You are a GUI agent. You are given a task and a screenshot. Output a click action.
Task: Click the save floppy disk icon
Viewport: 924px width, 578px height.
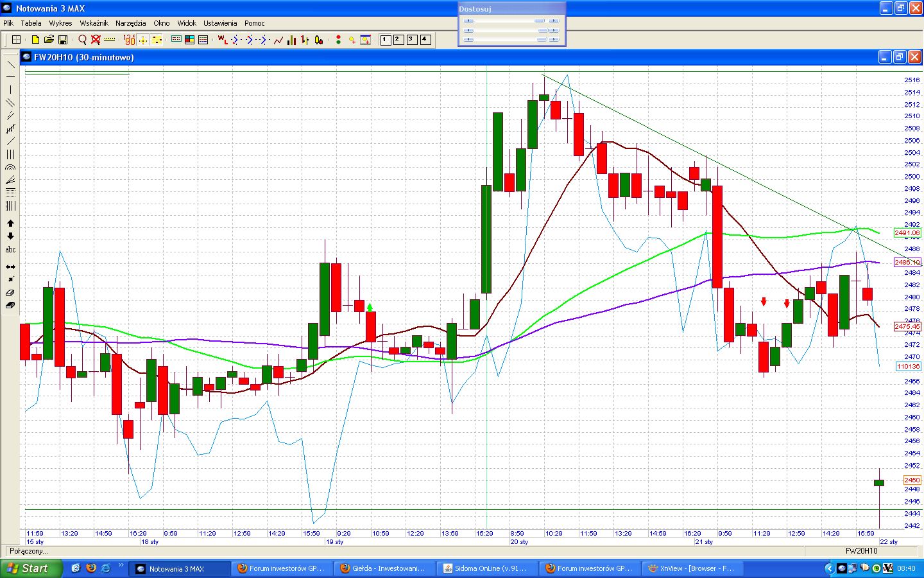(63, 40)
